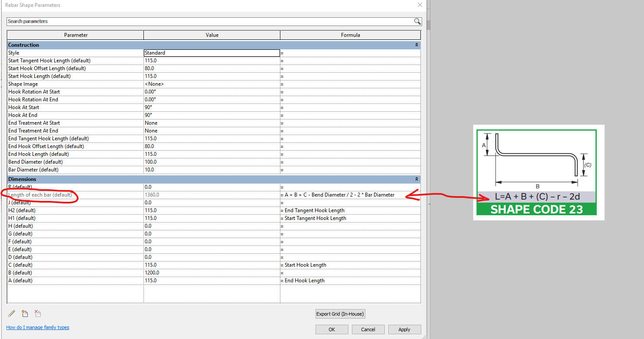Select the Bend Diameter value 100.0
Image resolution: width=644 pixels, height=339 pixels.
coord(211,161)
